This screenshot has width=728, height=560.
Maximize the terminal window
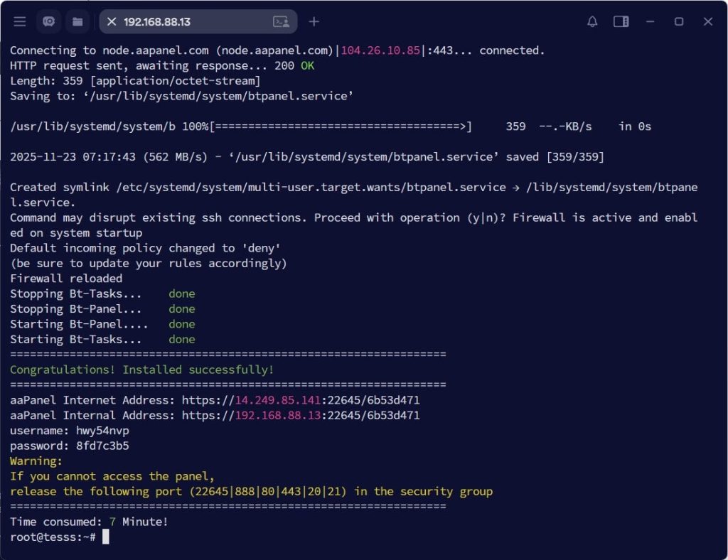pos(679,22)
